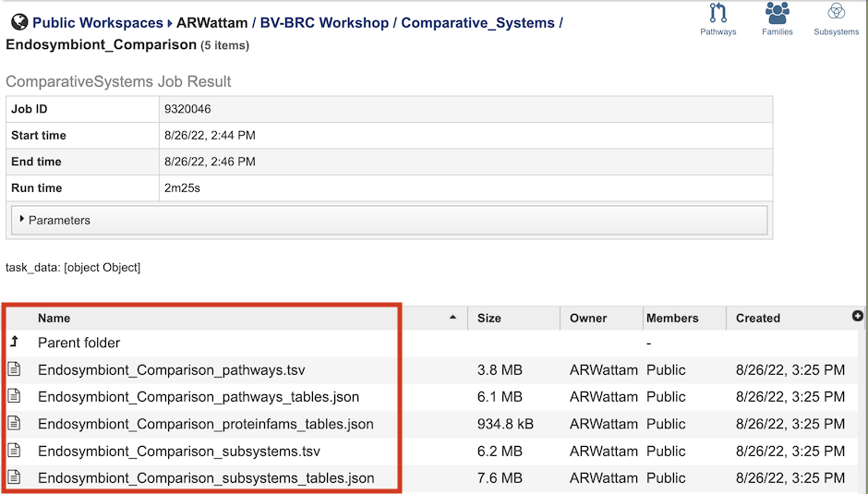
Task: Sort by the Owner column header
Action: pyautogui.click(x=588, y=318)
